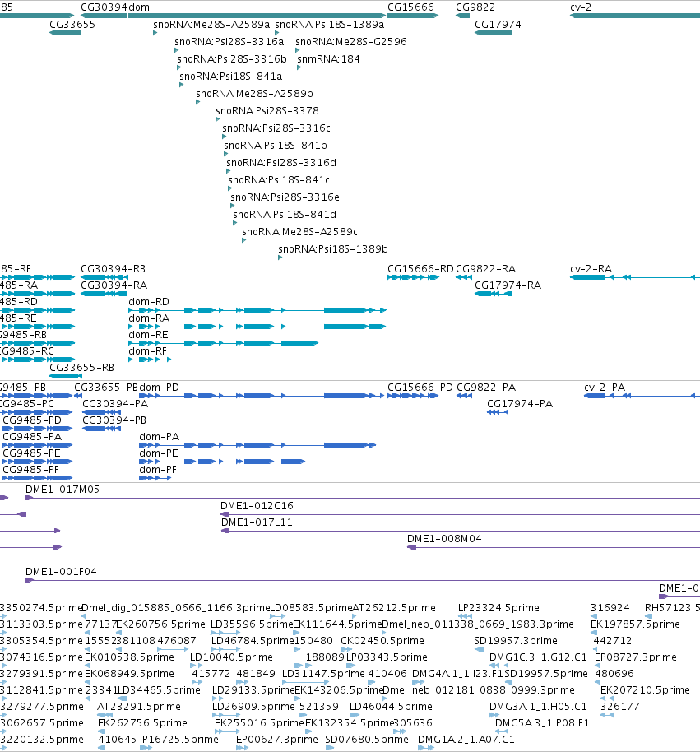Select EST IP16725.5prime label
Screen dimensions: 700x752
(x=178, y=740)
